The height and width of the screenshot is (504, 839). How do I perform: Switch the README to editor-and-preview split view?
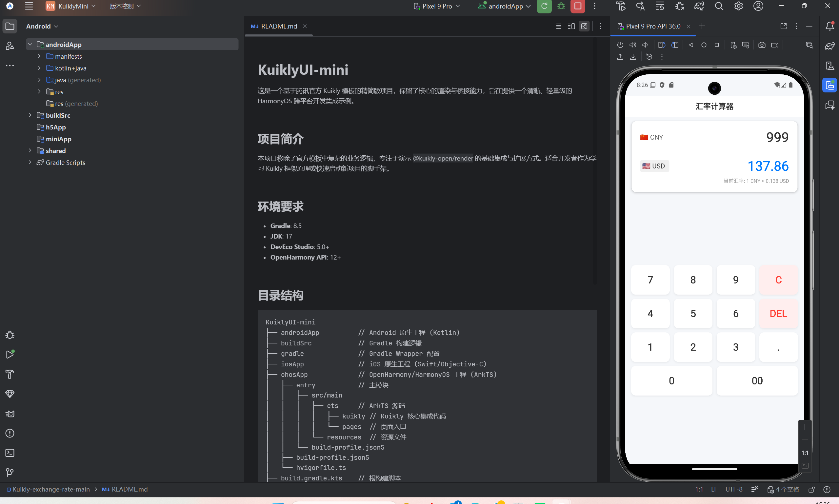(x=571, y=26)
